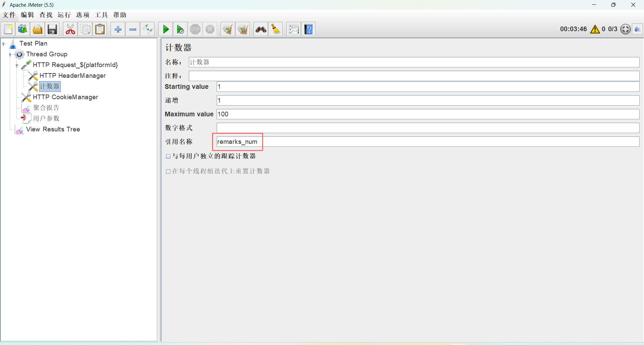The image size is (644, 345).
Task: Select HTTP Request_${platformId} node
Action: pos(75,65)
